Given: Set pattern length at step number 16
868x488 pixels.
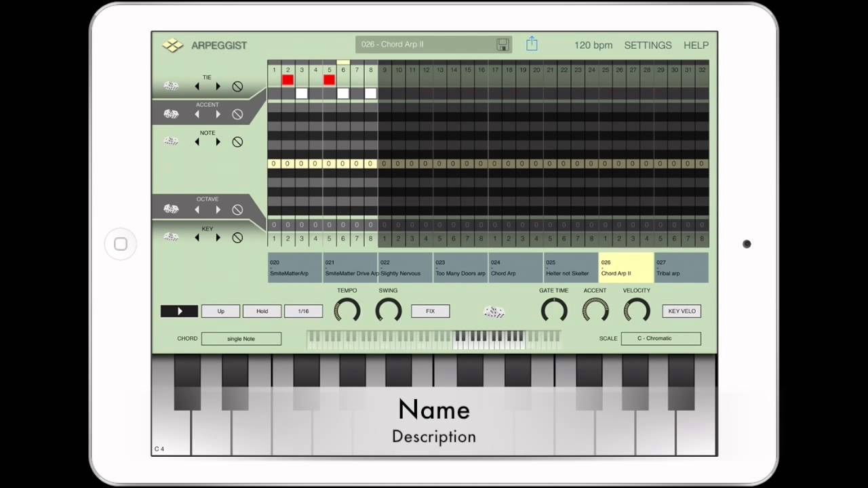Looking at the screenshot, I should pyautogui.click(x=481, y=70).
